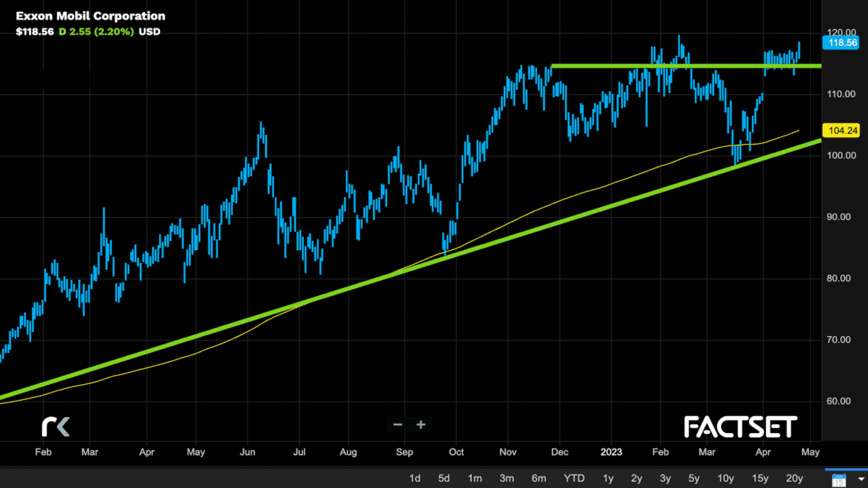
Task: Choose the 6m time range
Action: click(x=539, y=479)
